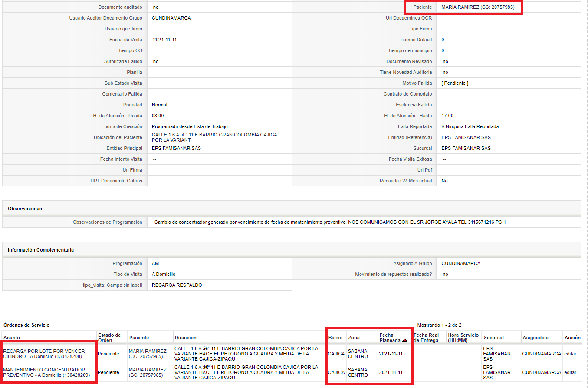This screenshot has width=588, height=388.
Task: Click CUNDINAMARCA in the MANTENIMIENTO CONCENTRADOR row
Action: click(542, 372)
